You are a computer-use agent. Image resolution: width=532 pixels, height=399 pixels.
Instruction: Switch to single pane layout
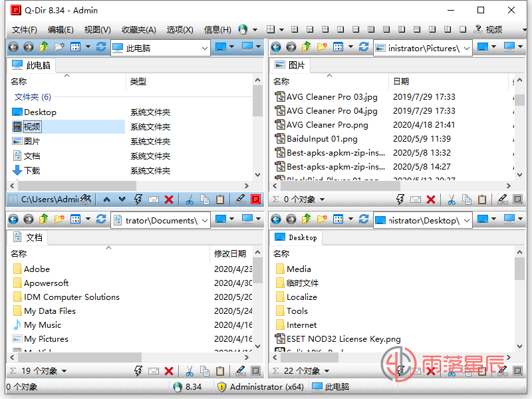click(x=463, y=29)
